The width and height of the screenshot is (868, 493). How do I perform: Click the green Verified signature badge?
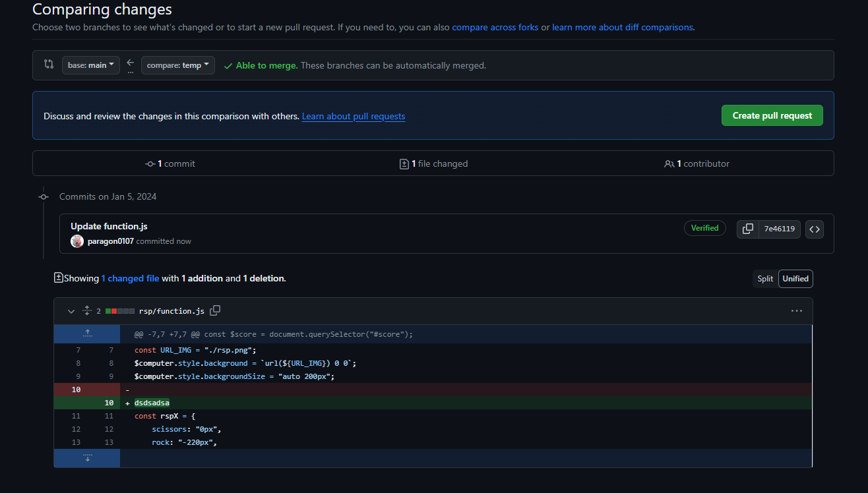pos(704,228)
